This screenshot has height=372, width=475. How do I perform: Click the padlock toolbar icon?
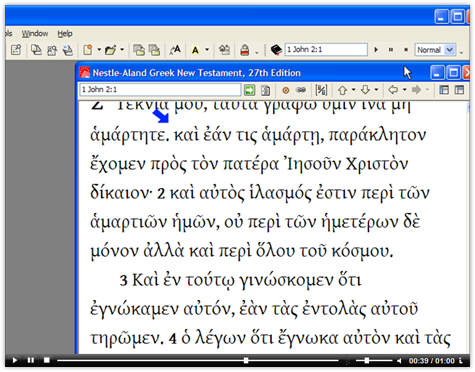pyautogui.click(x=245, y=50)
